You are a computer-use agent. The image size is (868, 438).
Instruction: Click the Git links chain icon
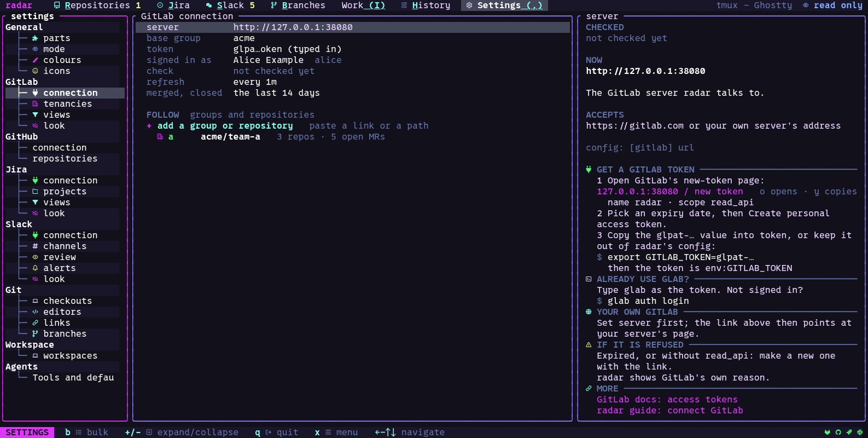pyautogui.click(x=35, y=323)
